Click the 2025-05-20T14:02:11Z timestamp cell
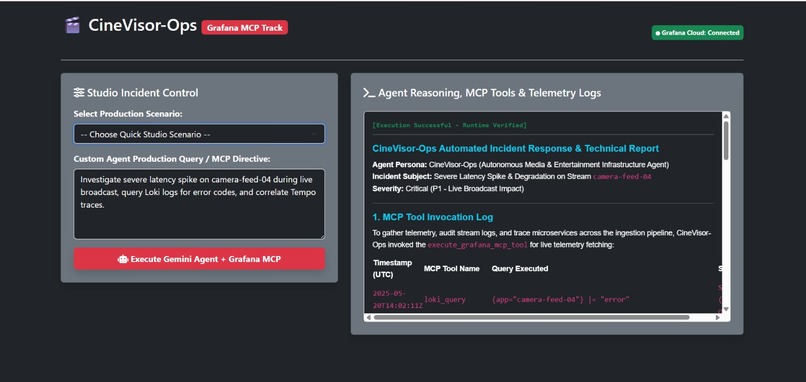 click(398, 299)
